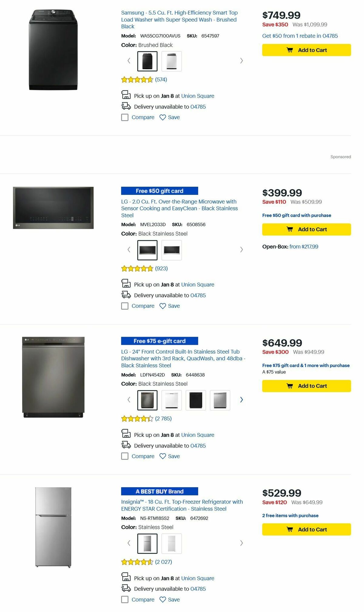Click the delivery truck icon on the Insignia refrigerator
Viewport: 364px width, 612px height.
126,588
